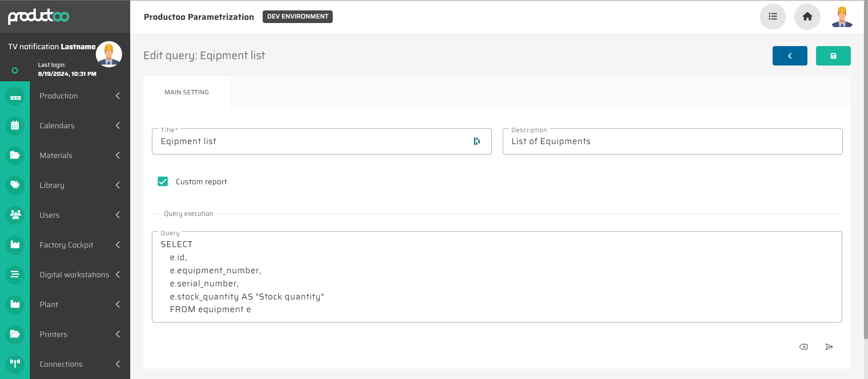
Task: Click the productoo logo
Action: [x=38, y=16]
